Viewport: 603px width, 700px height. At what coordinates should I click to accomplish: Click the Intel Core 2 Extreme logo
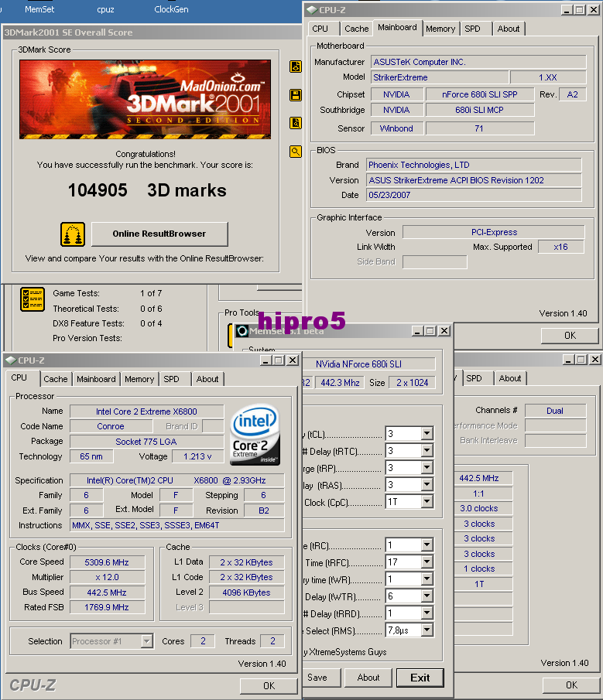255,435
